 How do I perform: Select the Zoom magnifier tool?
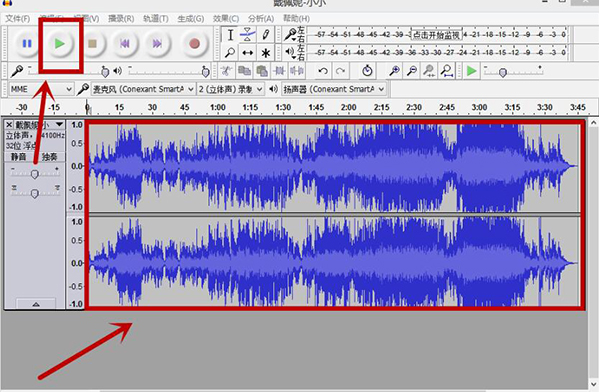click(x=230, y=52)
